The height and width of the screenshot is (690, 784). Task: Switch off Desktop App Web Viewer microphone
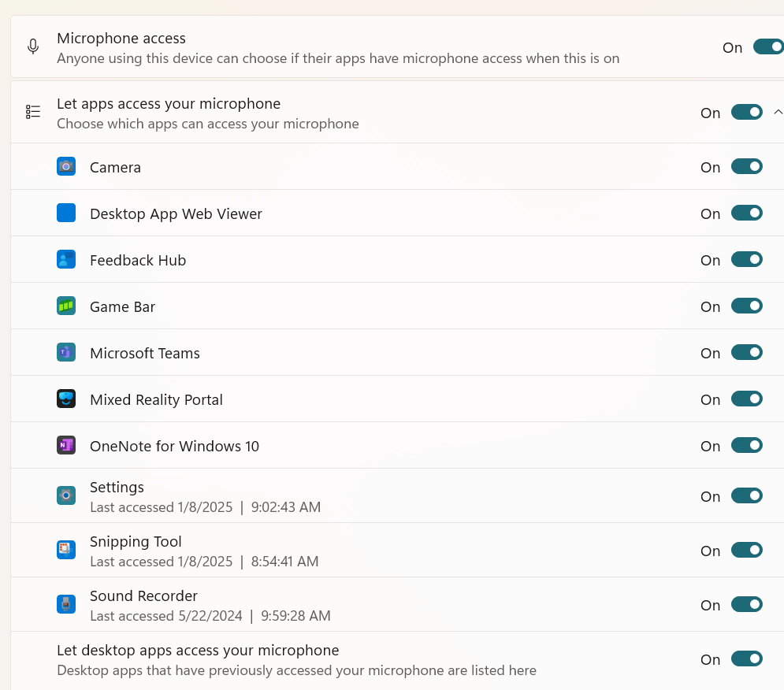(747, 213)
